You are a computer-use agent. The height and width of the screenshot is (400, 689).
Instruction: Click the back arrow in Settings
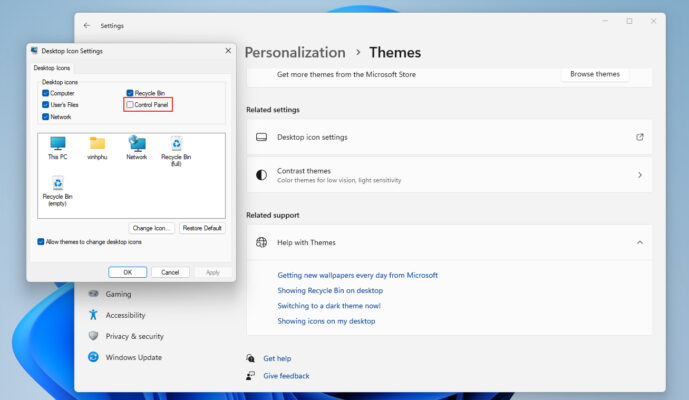point(87,25)
